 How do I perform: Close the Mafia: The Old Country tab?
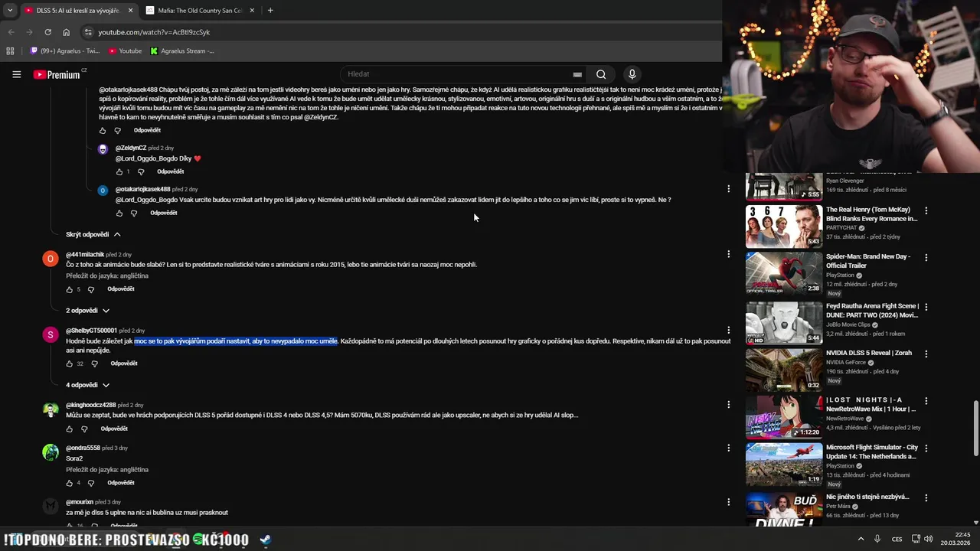point(251,11)
